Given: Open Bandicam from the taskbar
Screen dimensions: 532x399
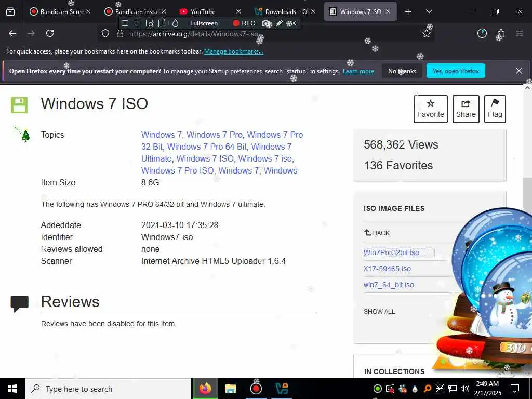Looking at the screenshot, I should 256,389.
